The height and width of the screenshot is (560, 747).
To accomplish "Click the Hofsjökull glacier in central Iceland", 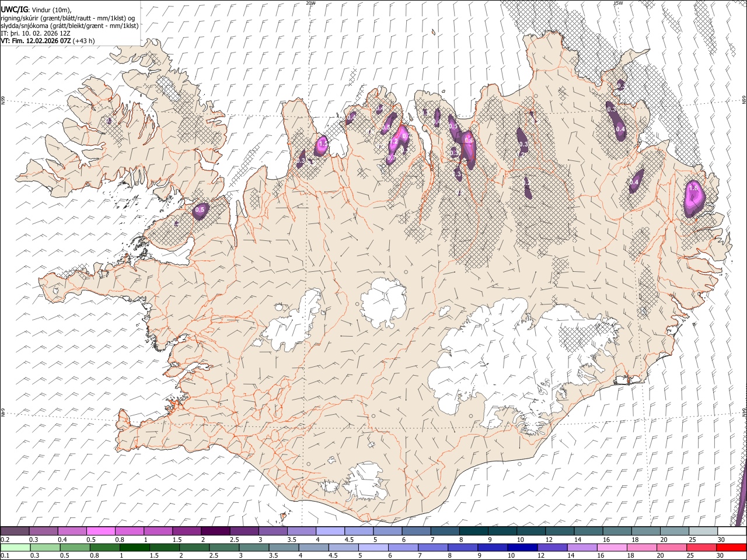I will tap(383, 302).
